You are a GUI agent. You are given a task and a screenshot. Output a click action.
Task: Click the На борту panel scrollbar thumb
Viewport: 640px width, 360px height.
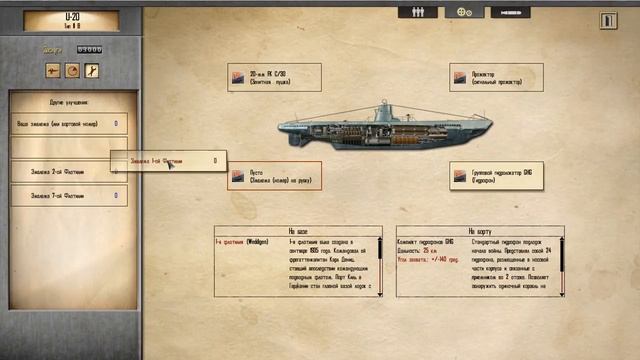[562, 256]
